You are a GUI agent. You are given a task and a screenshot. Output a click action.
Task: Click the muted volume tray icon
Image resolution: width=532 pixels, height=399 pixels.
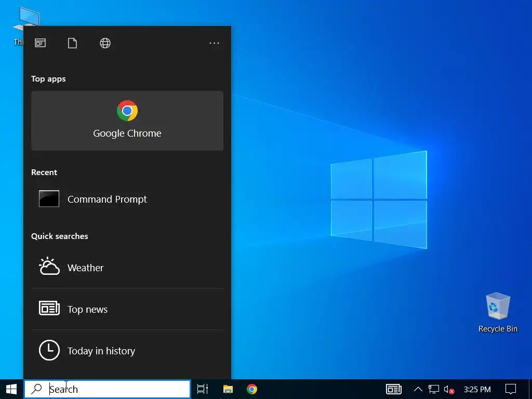click(449, 390)
